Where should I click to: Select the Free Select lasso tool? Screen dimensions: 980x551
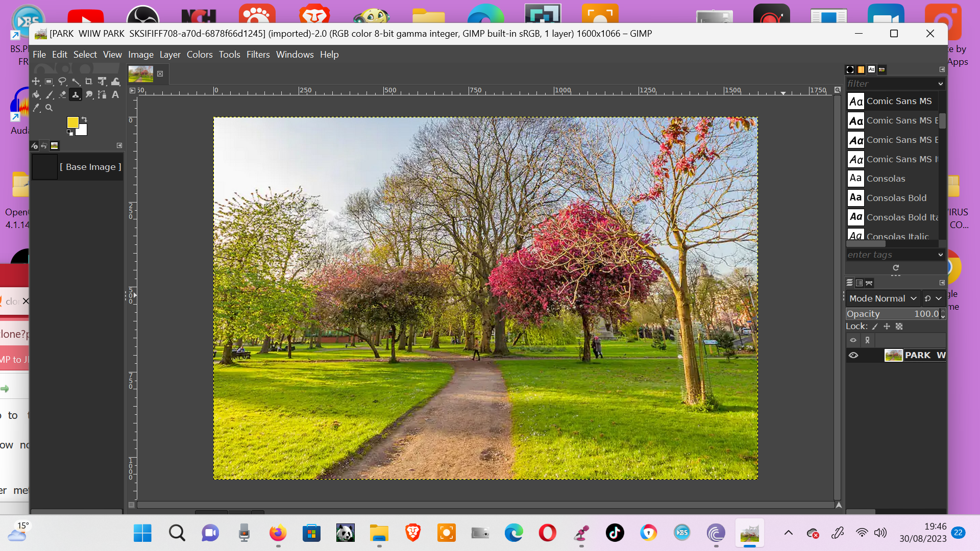62,82
